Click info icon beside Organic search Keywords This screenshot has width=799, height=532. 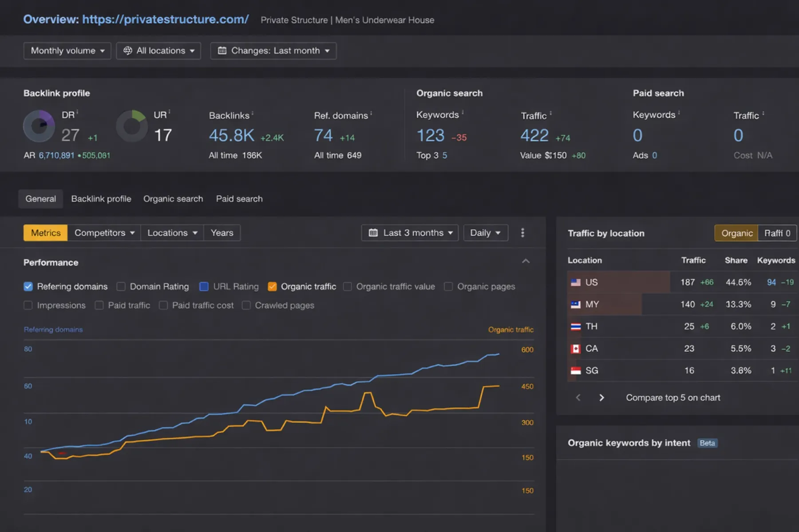(463, 113)
